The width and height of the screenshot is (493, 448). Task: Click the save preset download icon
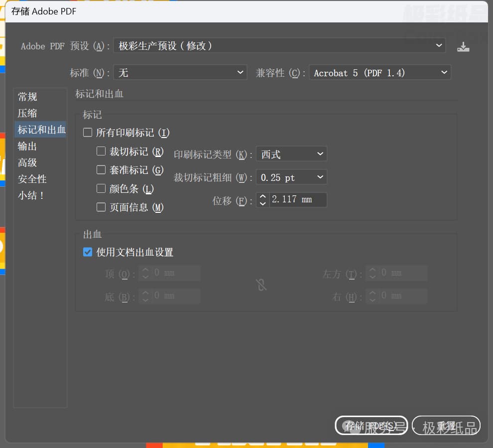[463, 47]
